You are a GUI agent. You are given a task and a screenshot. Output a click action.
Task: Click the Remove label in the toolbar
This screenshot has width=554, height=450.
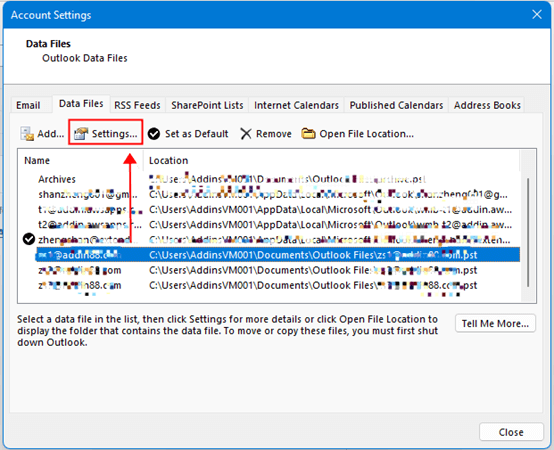pos(274,134)
